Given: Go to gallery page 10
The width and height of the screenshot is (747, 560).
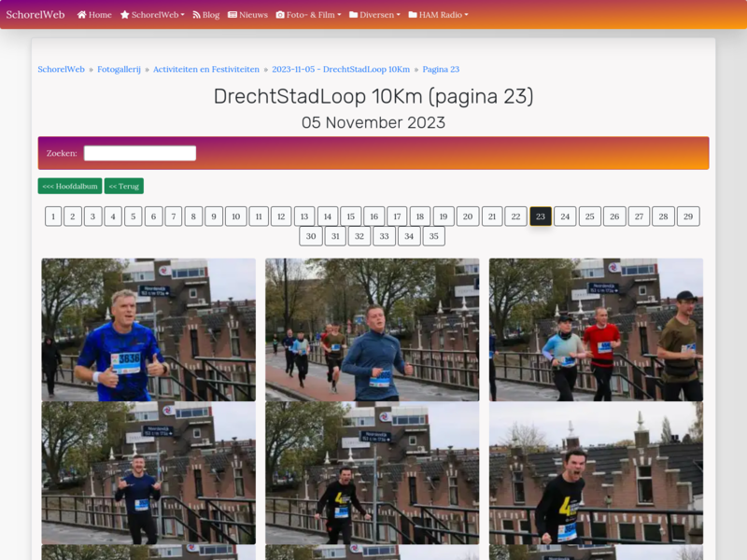Looking at the screenshot, I should [x=236, y=217].
